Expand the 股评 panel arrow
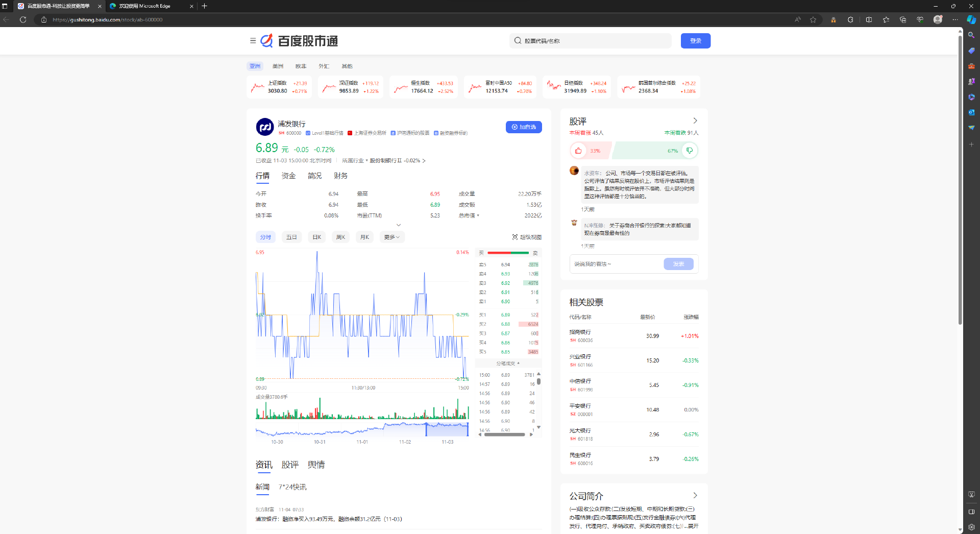The width and height of the screenshot is (980, 534). point(695,121)
